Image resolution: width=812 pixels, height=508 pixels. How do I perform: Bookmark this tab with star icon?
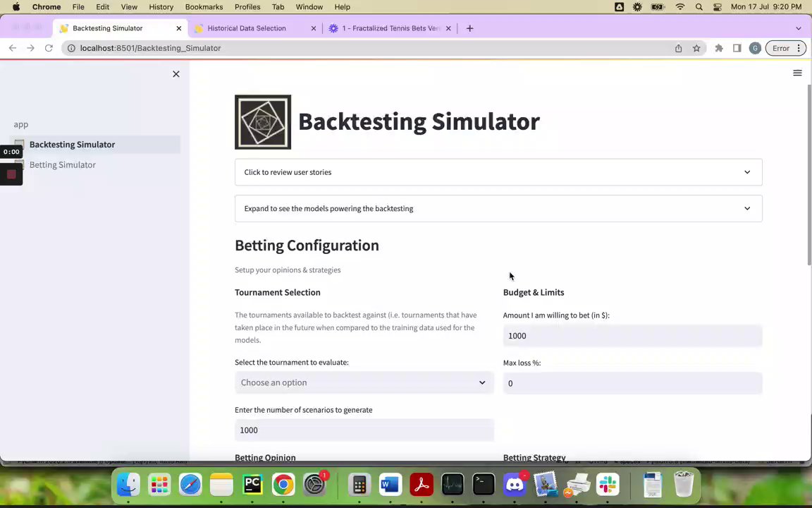point(696,48)
